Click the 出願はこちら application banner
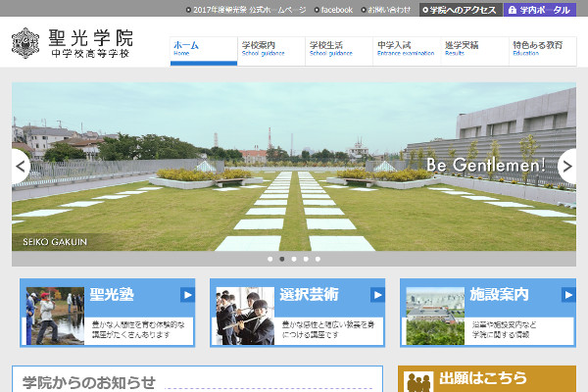The height and width of the screenshot is (392, 588). (487, 379)
